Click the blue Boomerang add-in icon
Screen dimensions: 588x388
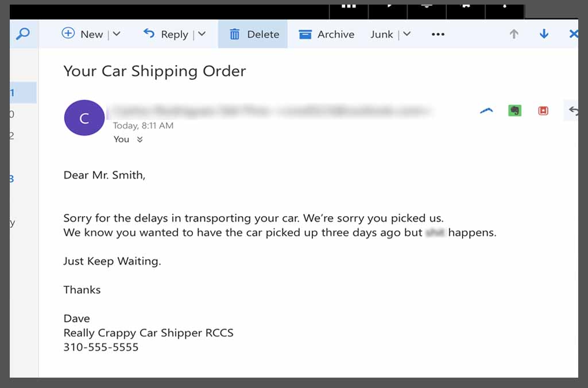coord(486,110)
